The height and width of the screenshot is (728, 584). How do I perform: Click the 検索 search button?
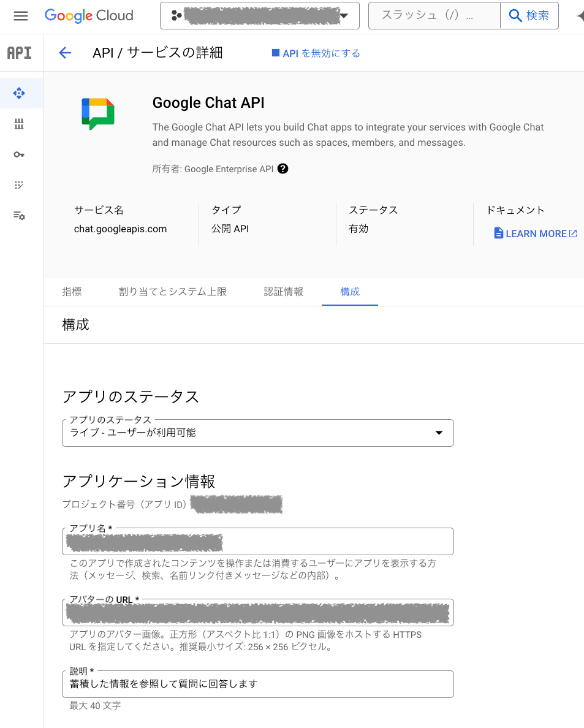pyautogui.click(x=529, y=16)
